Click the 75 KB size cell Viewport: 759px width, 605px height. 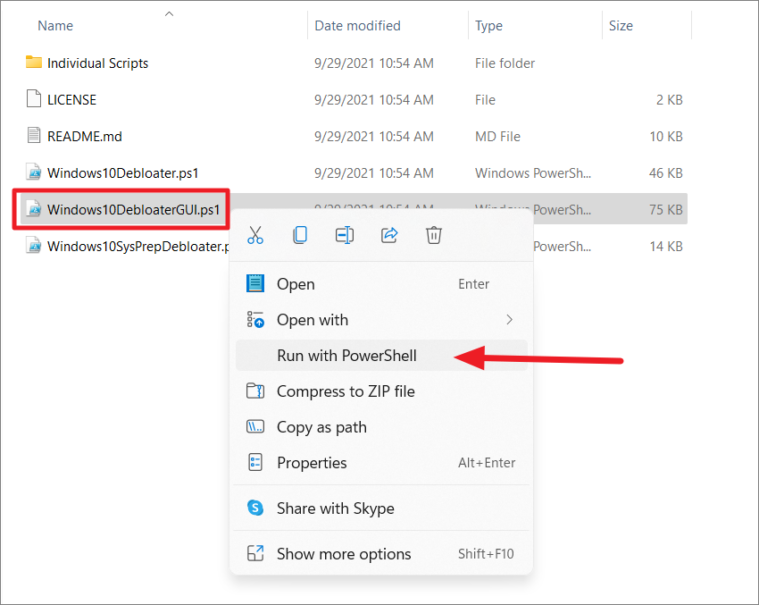tap(666, 210)
